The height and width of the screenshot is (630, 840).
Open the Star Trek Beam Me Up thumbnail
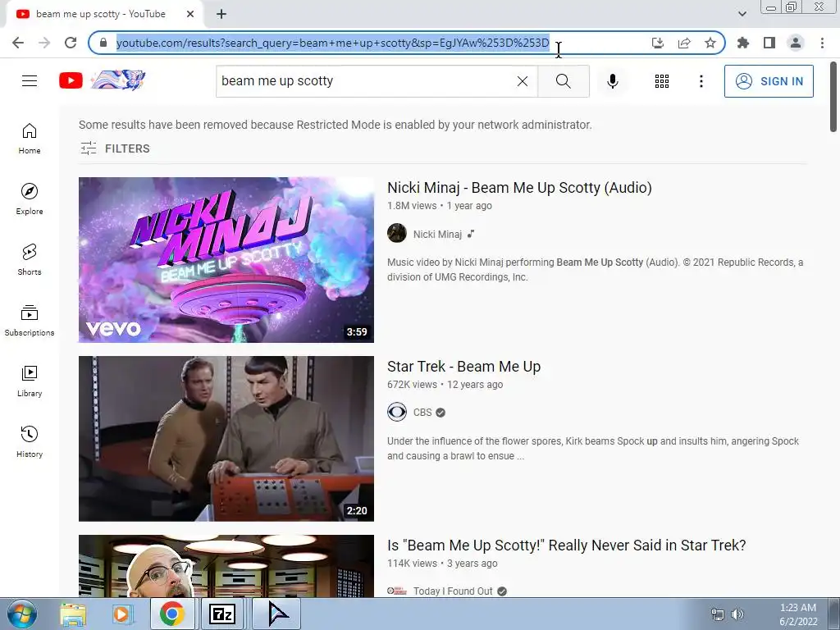pos(226,439)
